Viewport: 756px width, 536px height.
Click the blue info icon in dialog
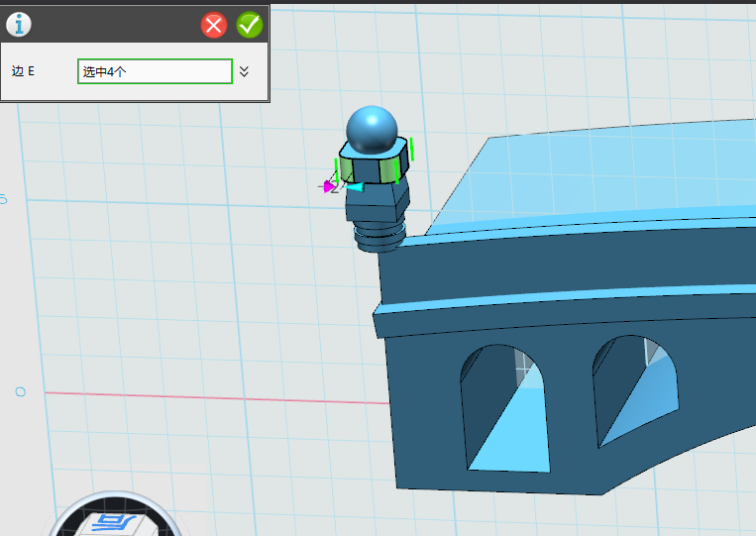tap(18, 25)
